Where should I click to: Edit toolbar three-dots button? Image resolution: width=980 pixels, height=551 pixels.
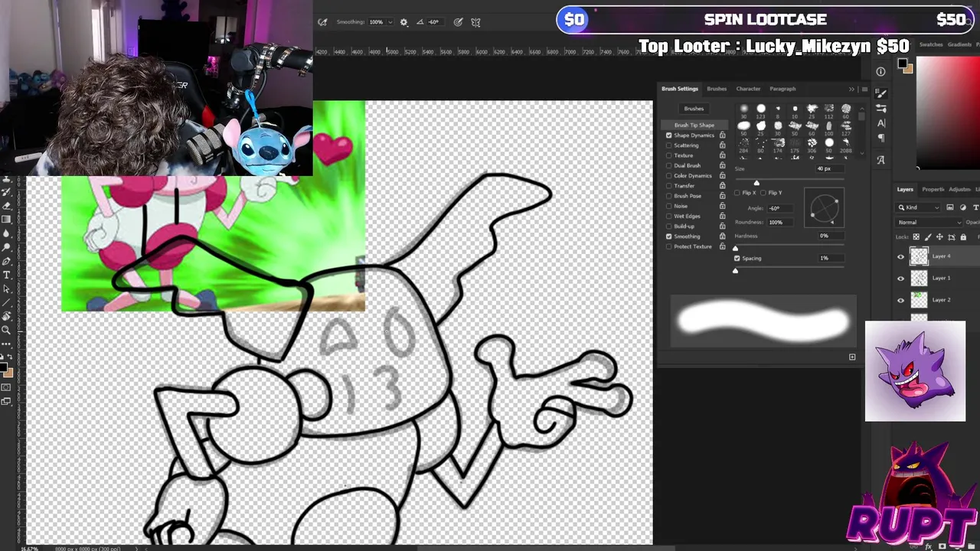point(7,344)
